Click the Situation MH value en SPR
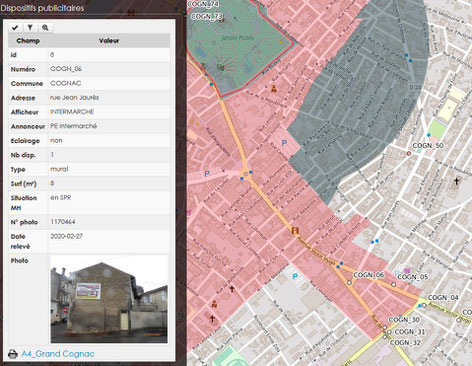This screenshot has width=472, height=366. (x=61, y=197)
